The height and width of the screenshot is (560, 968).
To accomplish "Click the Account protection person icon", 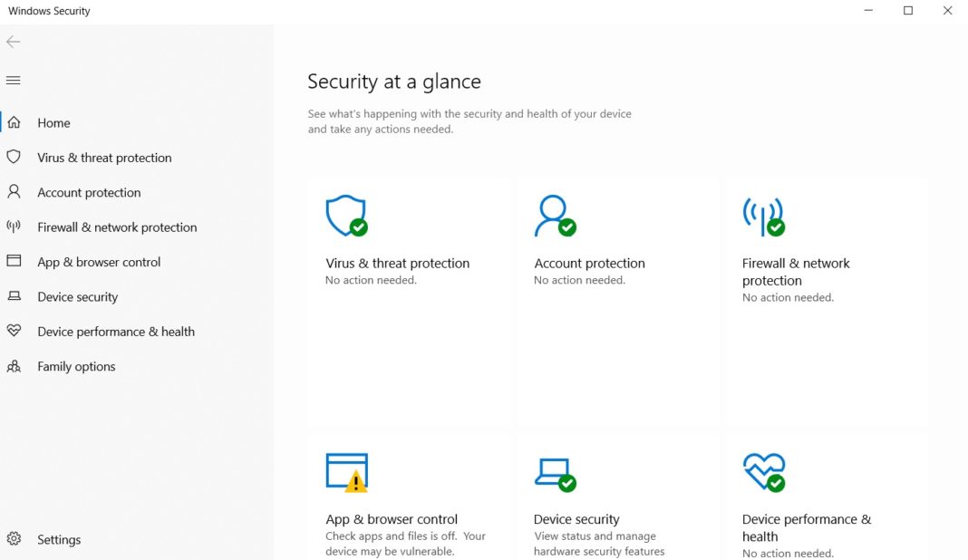I will (551, 215).
